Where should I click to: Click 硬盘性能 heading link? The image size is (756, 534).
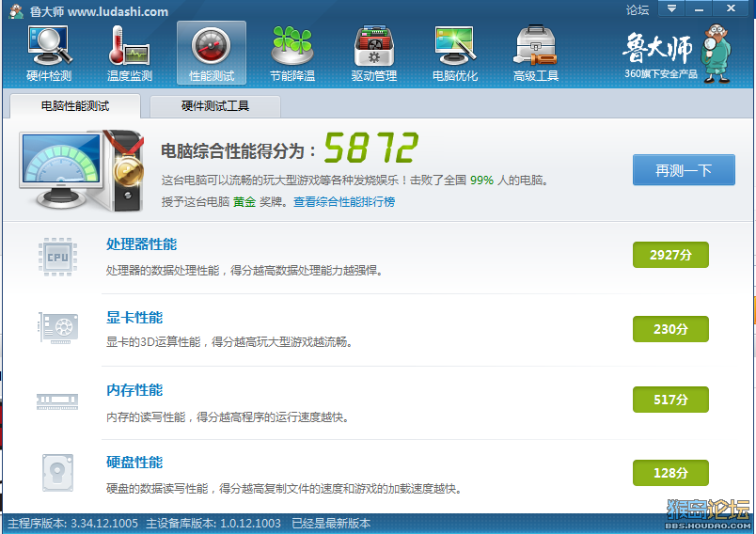tap(134, 463)
